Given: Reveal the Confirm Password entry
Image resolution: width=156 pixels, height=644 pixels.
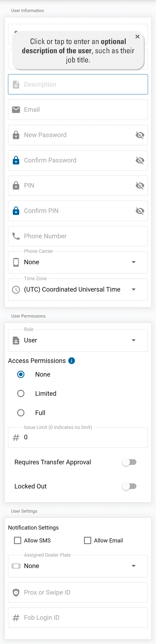Looking at the screenshot, I should tap(140, 160).
